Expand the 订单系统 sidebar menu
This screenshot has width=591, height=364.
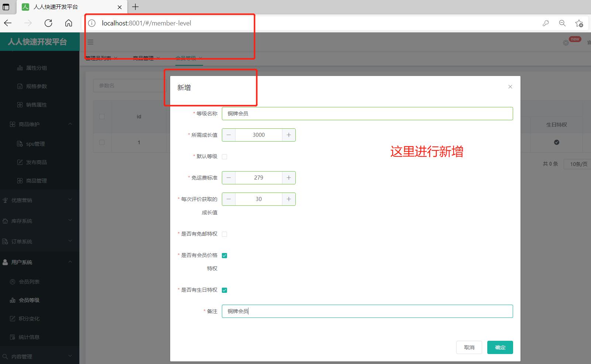coord(39,242)
